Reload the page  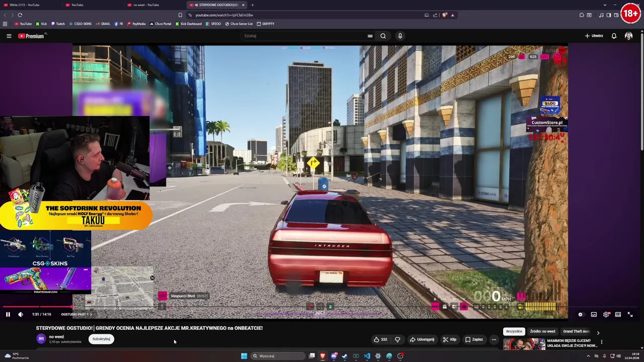[x=20, y=15]
